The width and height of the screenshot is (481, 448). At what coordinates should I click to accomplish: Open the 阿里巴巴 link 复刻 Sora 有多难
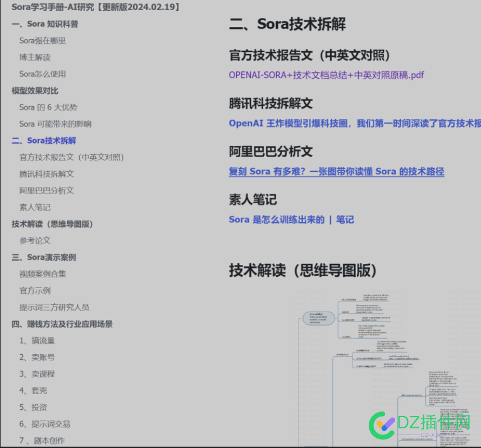tap(336, 171)
